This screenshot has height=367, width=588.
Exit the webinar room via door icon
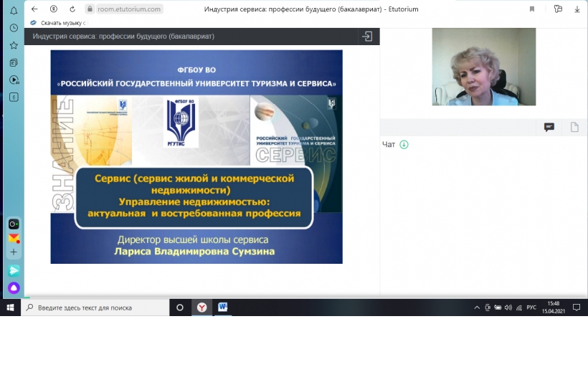367,37
